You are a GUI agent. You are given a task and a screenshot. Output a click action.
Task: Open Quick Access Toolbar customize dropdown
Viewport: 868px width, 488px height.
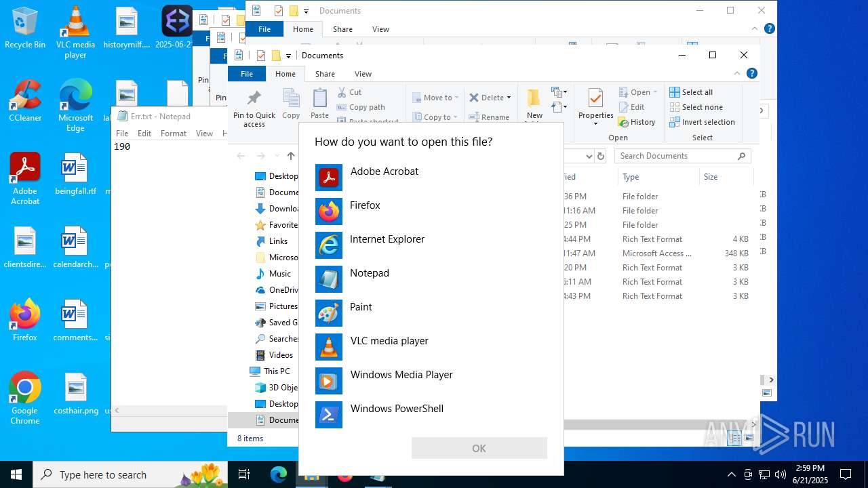[x=289, y=56]
